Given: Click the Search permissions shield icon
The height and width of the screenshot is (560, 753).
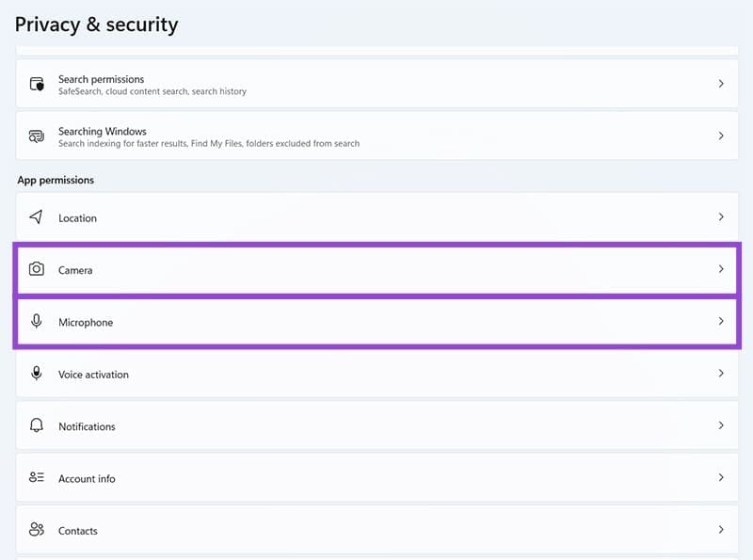Looking at the screenshot, I should click(x=37, y=84).
